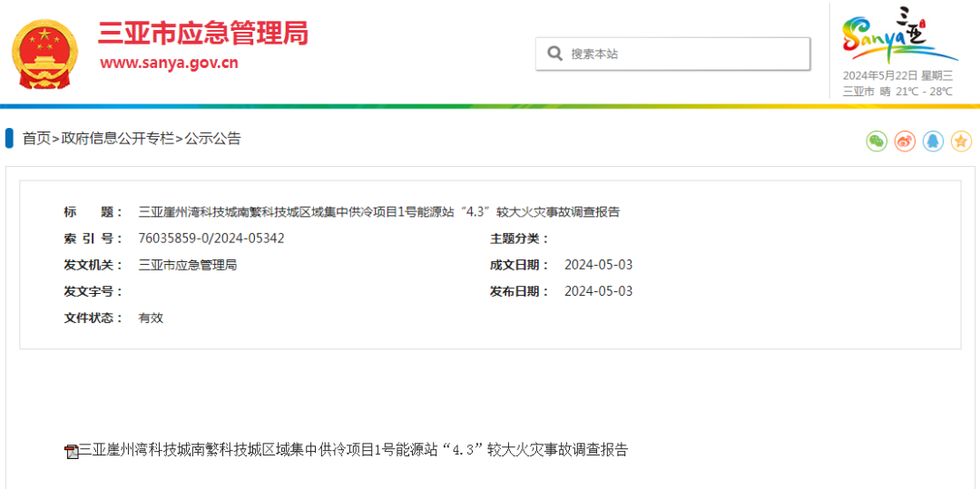Open the 火灾事故调查报告 PDF attachment link
Image resolution: width=980 pixels, height=489 pixels.
click(x=353, y=450)
